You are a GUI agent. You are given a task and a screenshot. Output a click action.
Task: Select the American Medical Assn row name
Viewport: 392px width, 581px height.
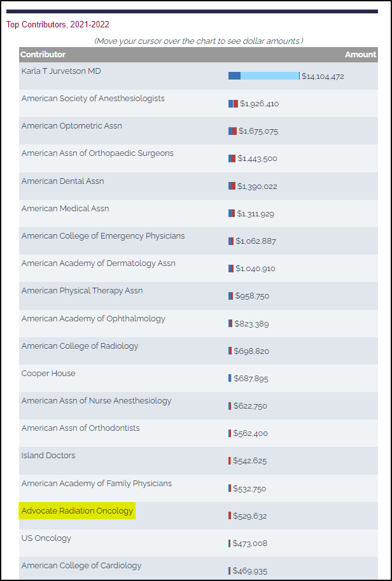pyautogui.click(x=65, y=209)
